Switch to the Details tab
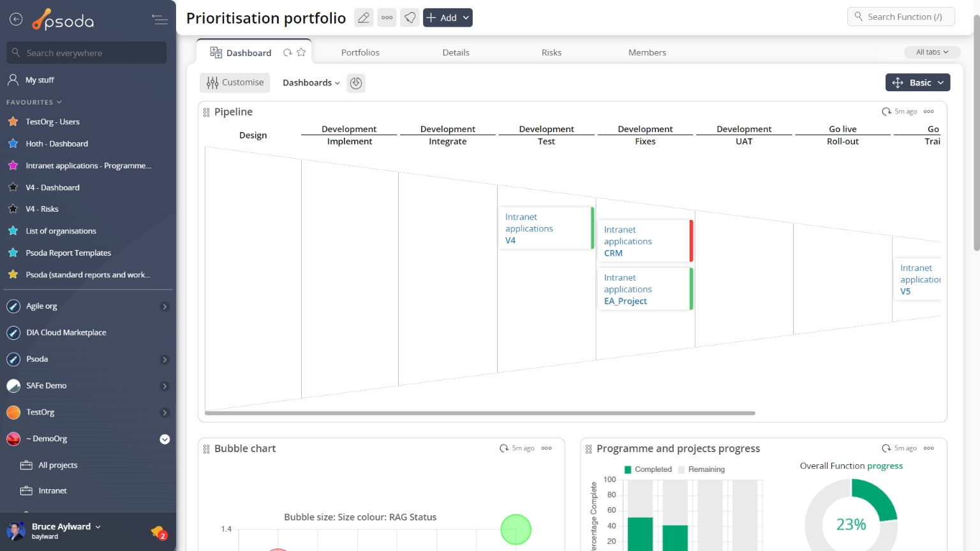This screenshot has height=551, width=980. [456, 52]
